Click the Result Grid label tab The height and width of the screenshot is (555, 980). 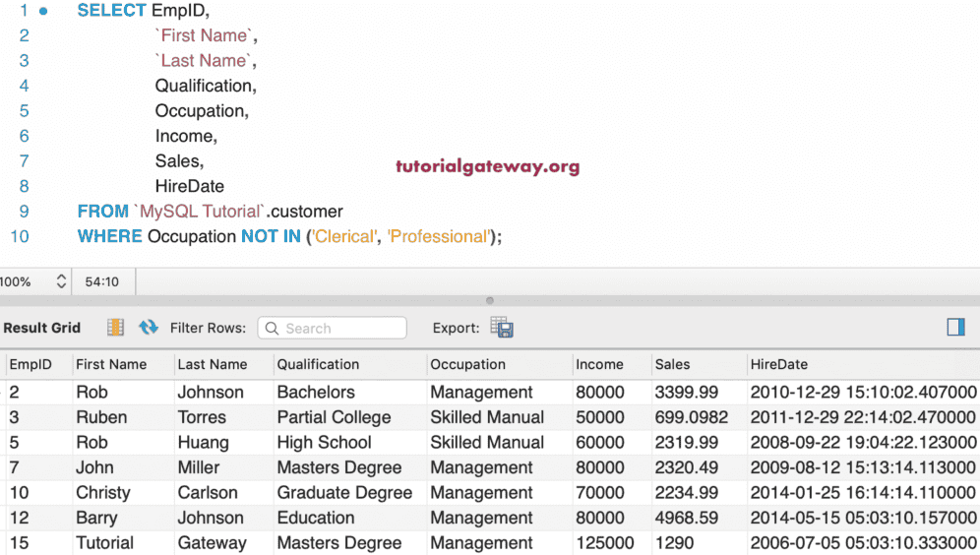[42, 328]
